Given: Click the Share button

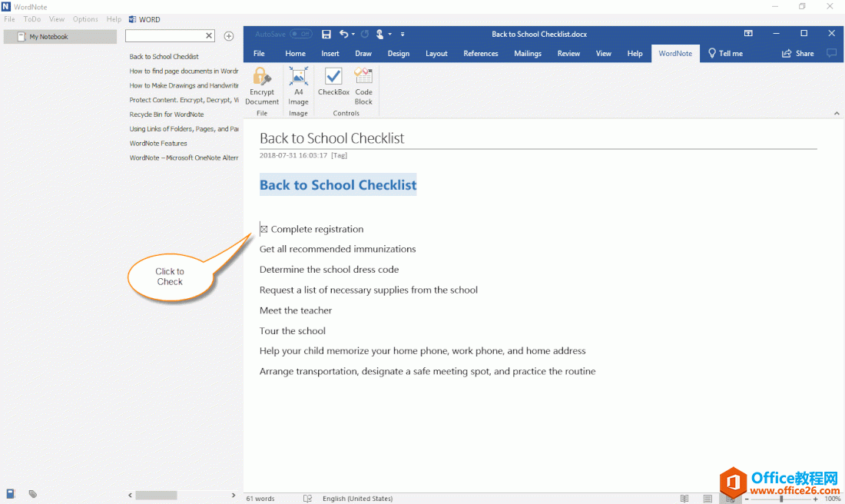Looking at the screenshot, I should 798,54.
